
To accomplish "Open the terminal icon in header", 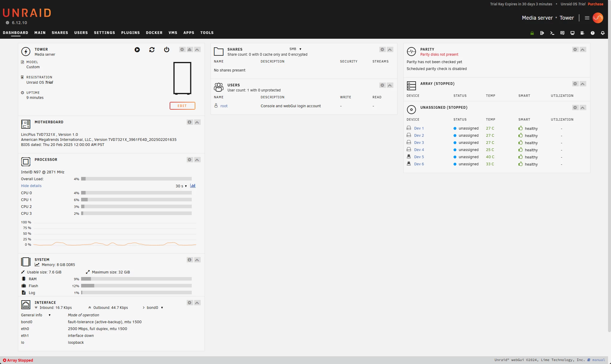I will [x=552, y=33].
